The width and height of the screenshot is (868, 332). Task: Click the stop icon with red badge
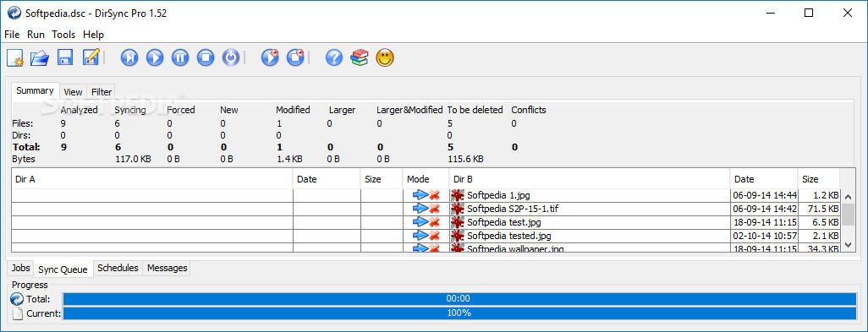coord(295,57)
